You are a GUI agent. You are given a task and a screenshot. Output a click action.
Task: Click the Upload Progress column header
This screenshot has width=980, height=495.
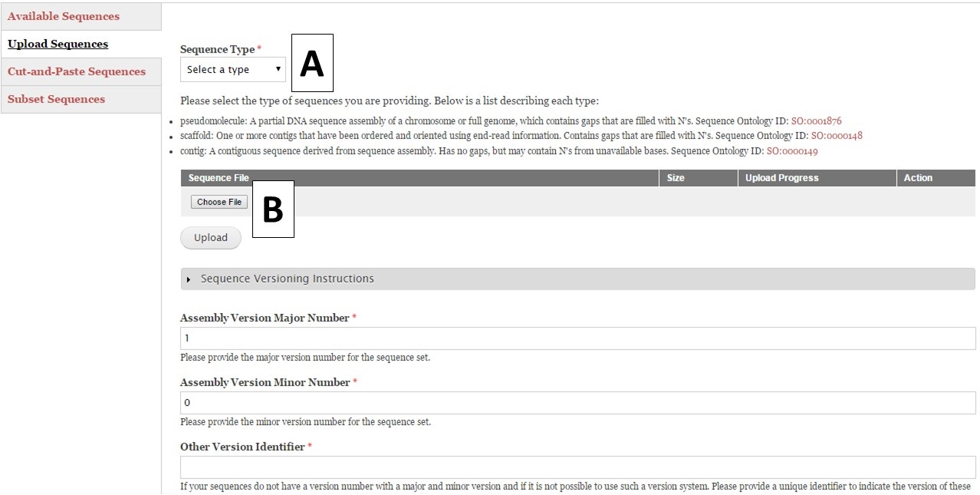pyautogui.click(x=781, y=178)
